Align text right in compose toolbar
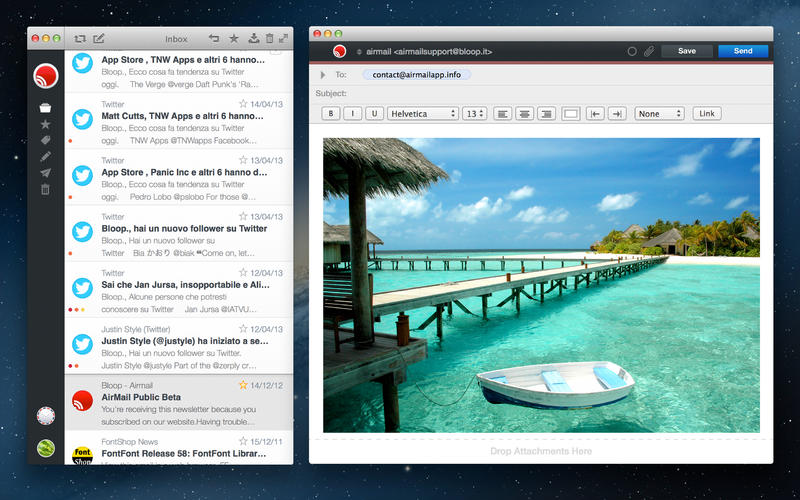 tap(546, 114)
